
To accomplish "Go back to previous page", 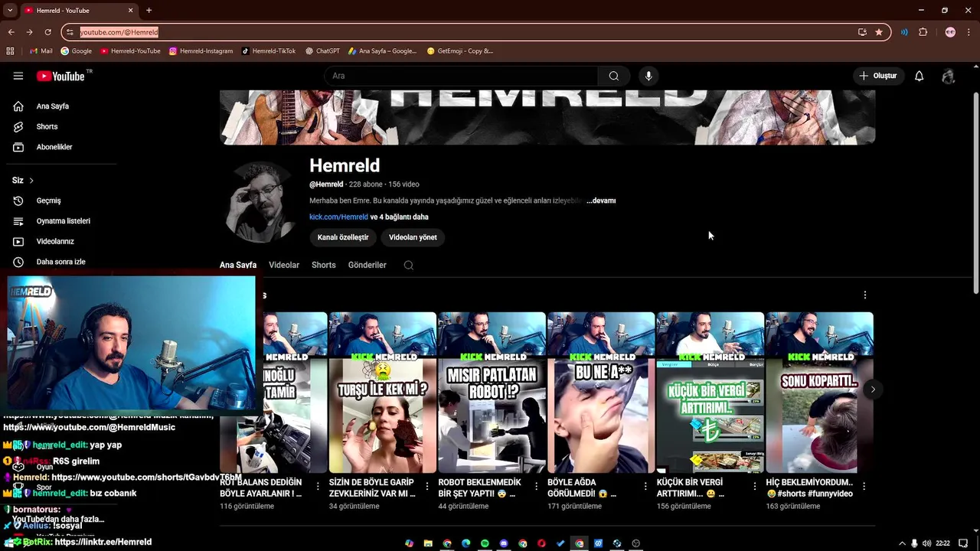I will [11, 32].
